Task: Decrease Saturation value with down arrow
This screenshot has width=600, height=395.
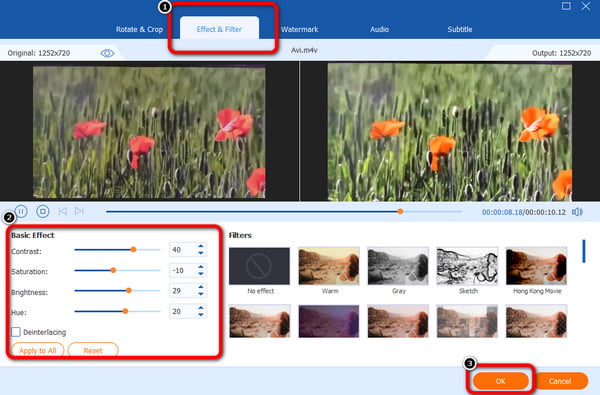Action: click(201, 274)
